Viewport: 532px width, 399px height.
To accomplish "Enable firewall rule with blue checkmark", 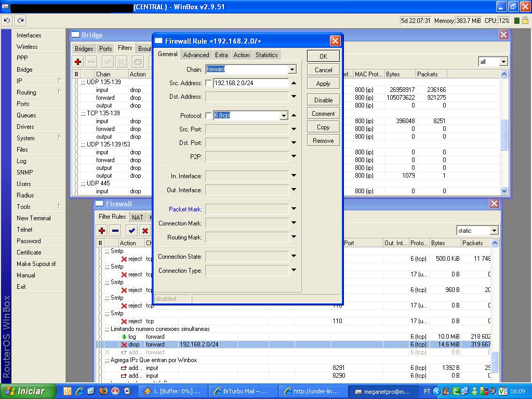I will click(132, 231).
